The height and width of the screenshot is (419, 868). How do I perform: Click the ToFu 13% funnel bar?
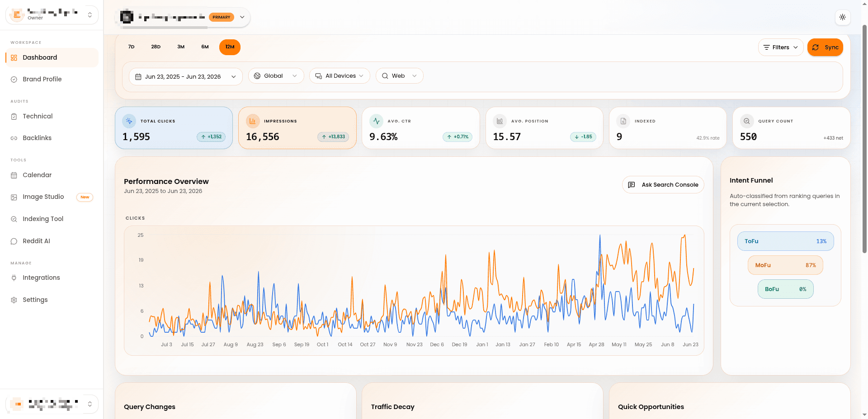[x=786, y=241]
